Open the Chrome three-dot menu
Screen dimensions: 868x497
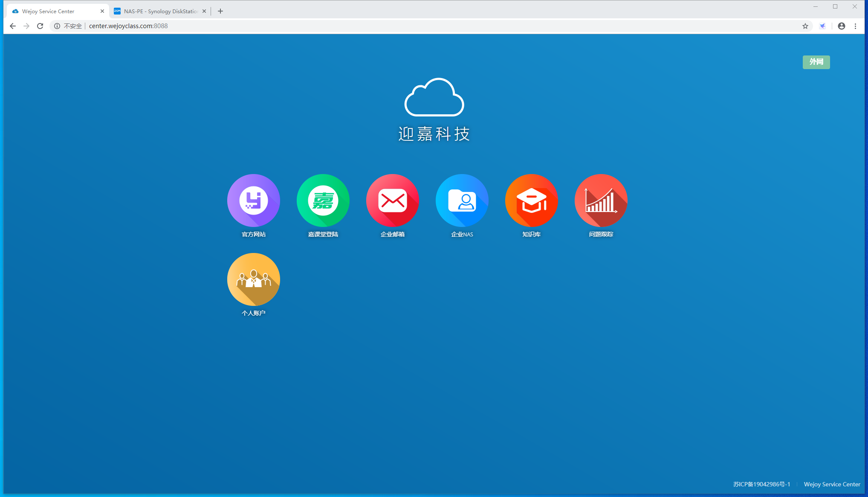[855, 26]
